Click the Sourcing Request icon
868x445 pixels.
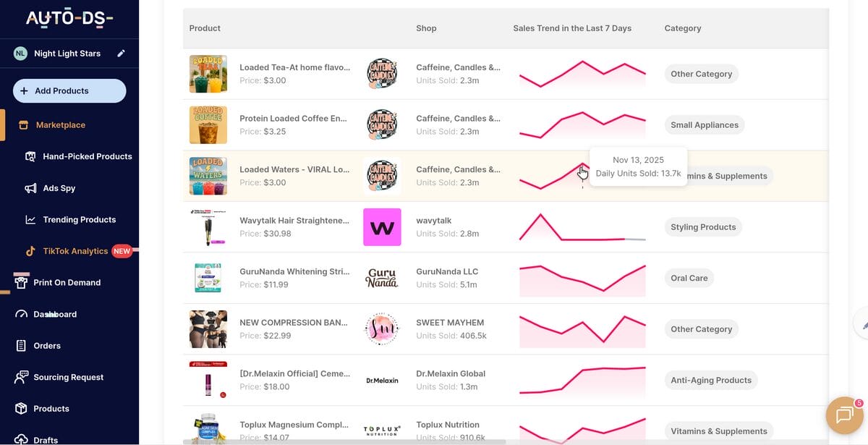coord(20,376)
